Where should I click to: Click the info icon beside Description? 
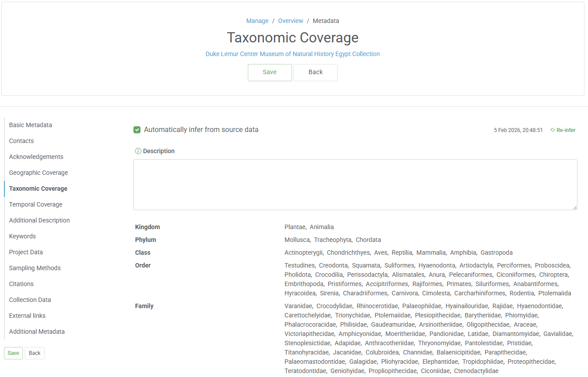click(x=138, y=151)
